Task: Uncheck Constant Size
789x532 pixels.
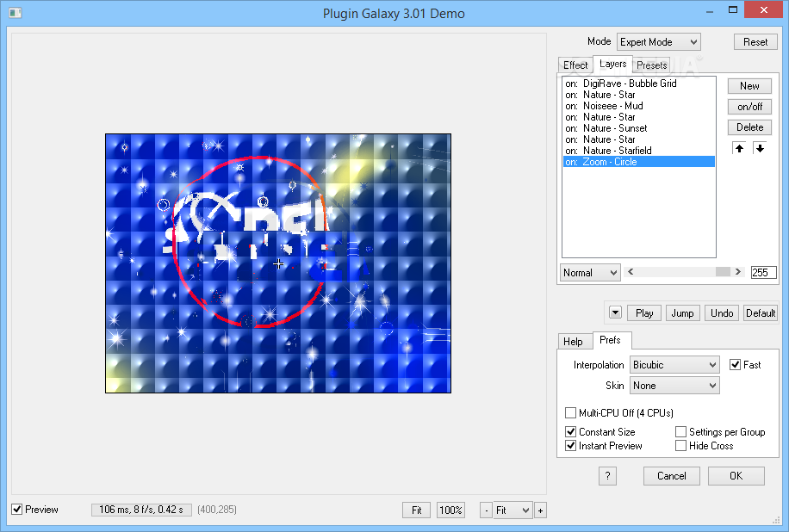Action: (x=570, y=432)
